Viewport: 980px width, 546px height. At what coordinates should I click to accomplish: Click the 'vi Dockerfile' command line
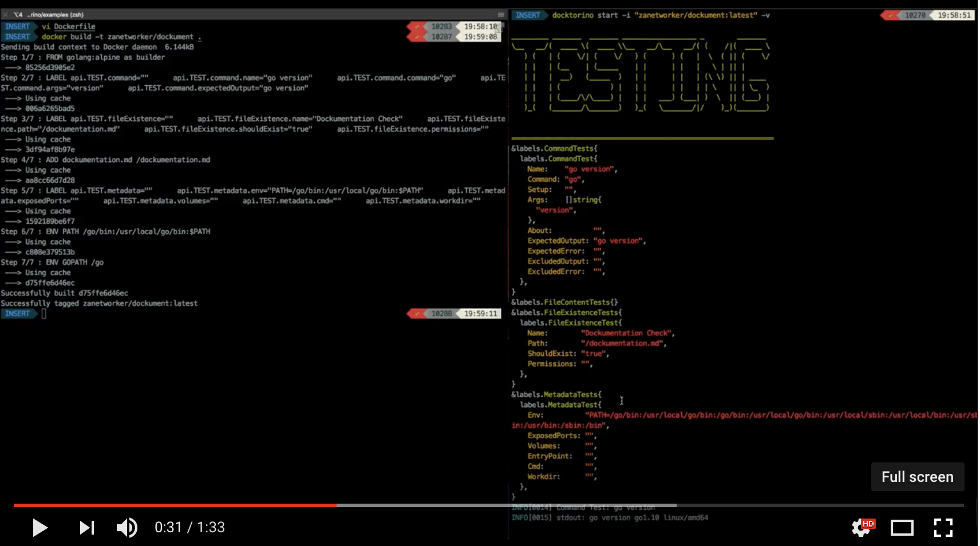(x=68, y=26)
